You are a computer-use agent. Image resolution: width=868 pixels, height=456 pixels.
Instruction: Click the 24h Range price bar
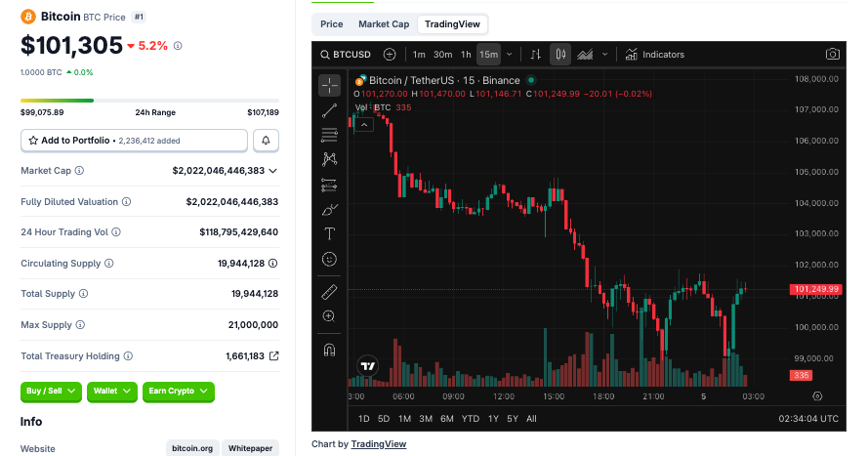pos(149,100)
